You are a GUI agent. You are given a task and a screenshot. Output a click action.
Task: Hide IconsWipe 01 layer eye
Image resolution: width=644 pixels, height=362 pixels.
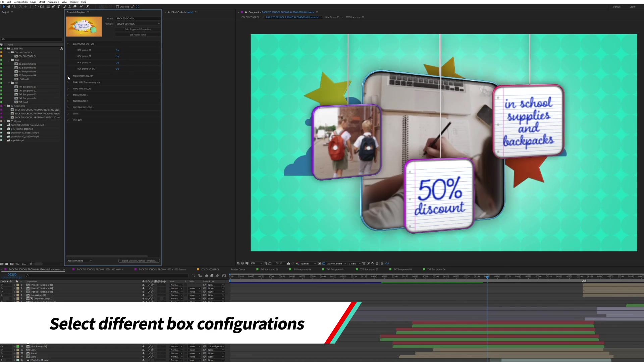(x=2, y=295)
